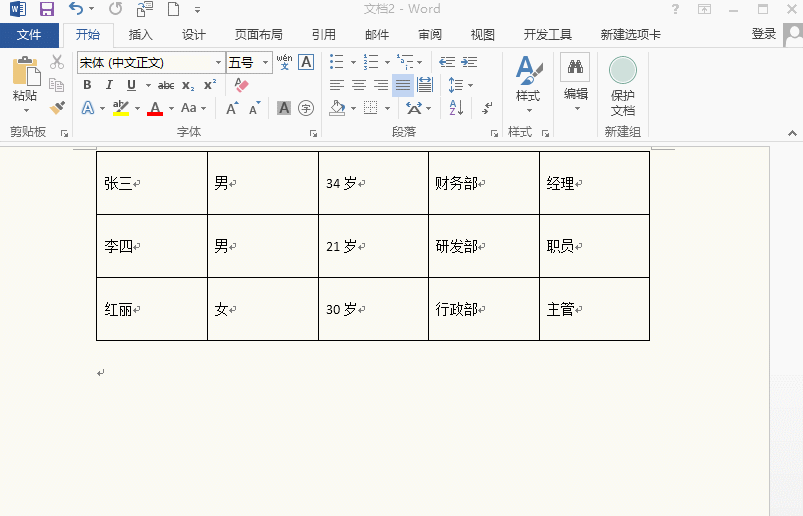Undo the last action
The height and width of the screenshot is (516, 803).
tap(76, 9)
